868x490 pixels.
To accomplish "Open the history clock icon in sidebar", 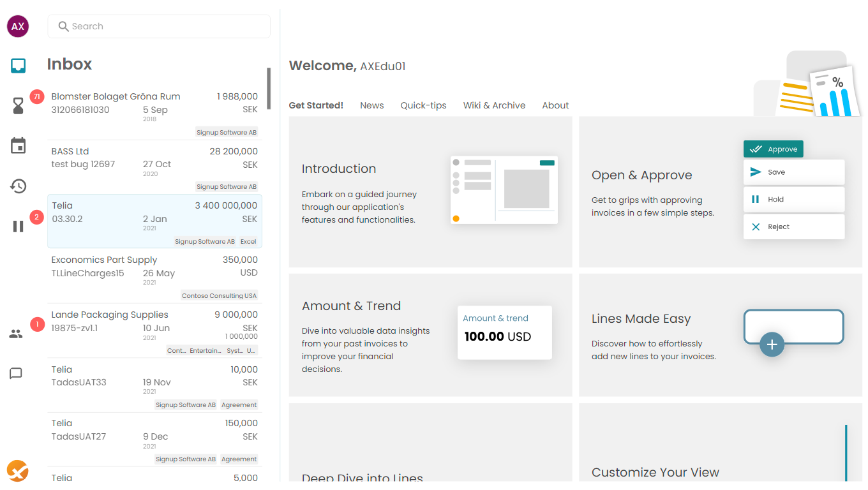I will 19,186.
